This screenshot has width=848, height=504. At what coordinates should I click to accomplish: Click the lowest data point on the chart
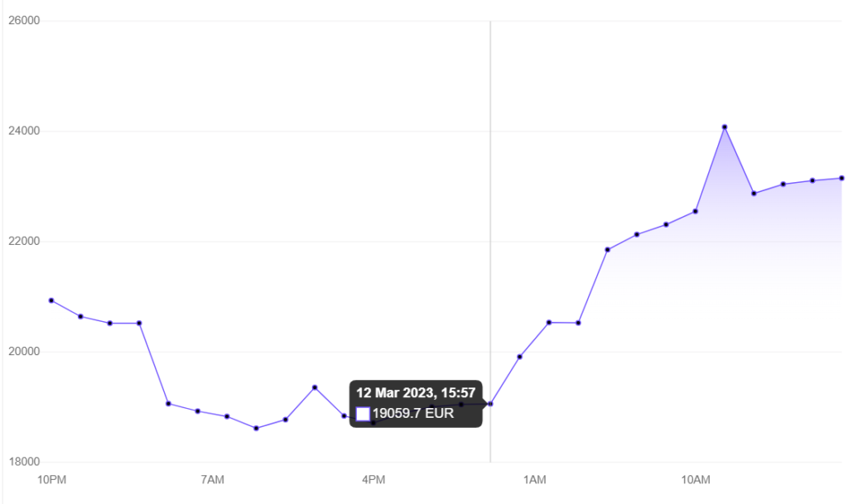point(256,428)
